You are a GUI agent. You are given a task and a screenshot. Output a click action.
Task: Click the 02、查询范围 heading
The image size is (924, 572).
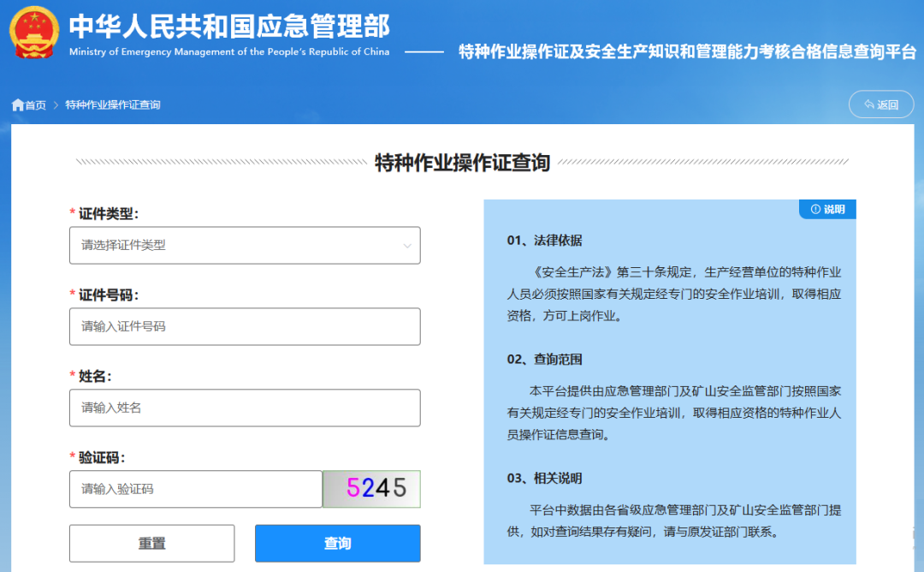click(x=544, y=359)
